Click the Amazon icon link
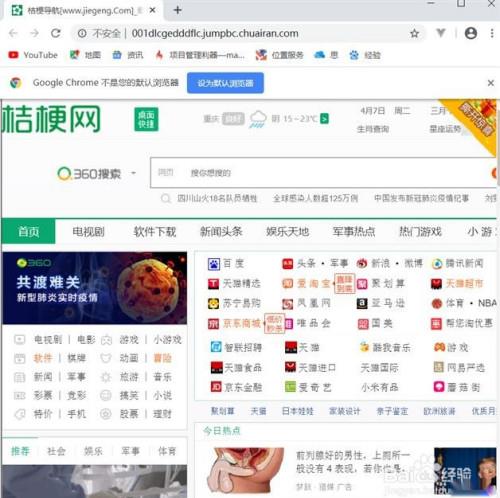The width and height of the screenshot is (500, 498). [362, 303]
